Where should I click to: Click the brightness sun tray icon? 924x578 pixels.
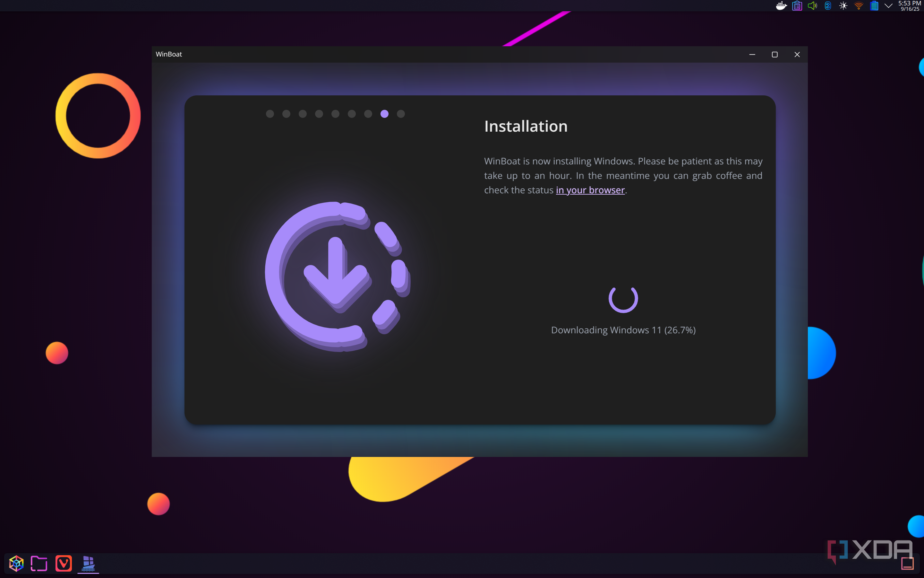[x=843, y=6]
